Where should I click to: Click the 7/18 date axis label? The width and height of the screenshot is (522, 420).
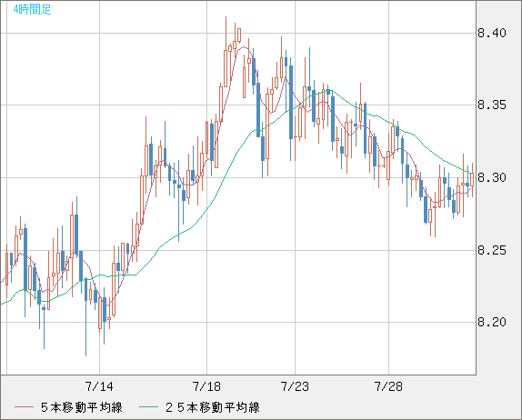pyautogui.click(x=206, y=386)
